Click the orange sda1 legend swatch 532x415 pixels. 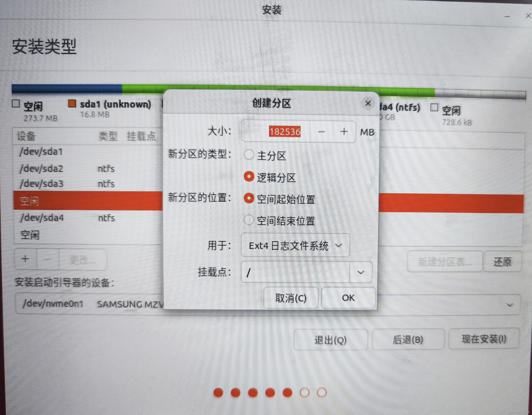pyautogui.click(x=72, y=103)
